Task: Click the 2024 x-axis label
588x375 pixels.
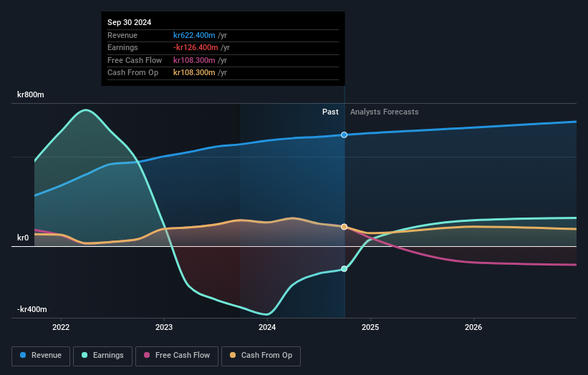Action: 267,327
